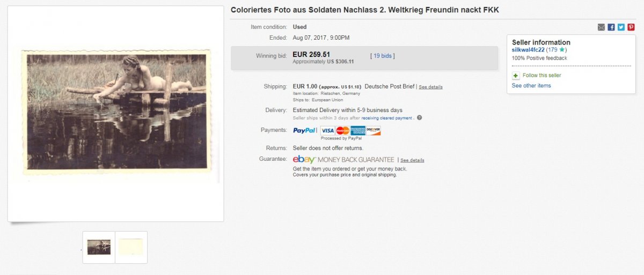The height and width of the screenshot is (275, 644).
Task: Click the American Express card icon
Action: pos(357,130)
